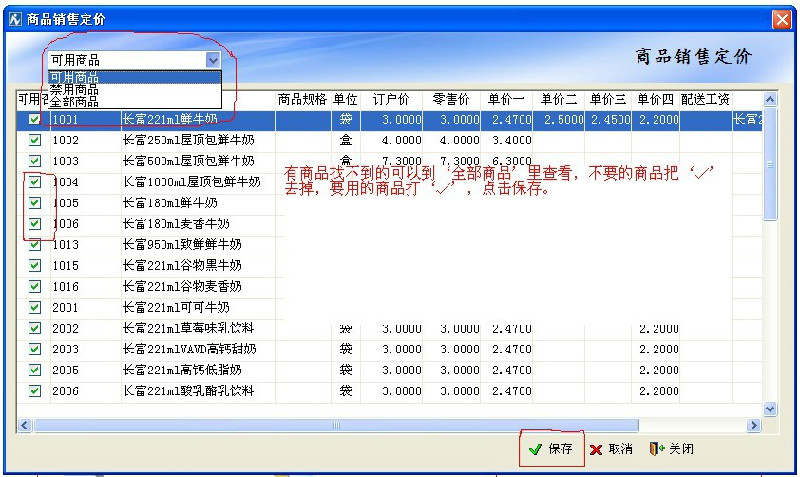Click the horizontal scrollbar left arrow

[24, 425]
